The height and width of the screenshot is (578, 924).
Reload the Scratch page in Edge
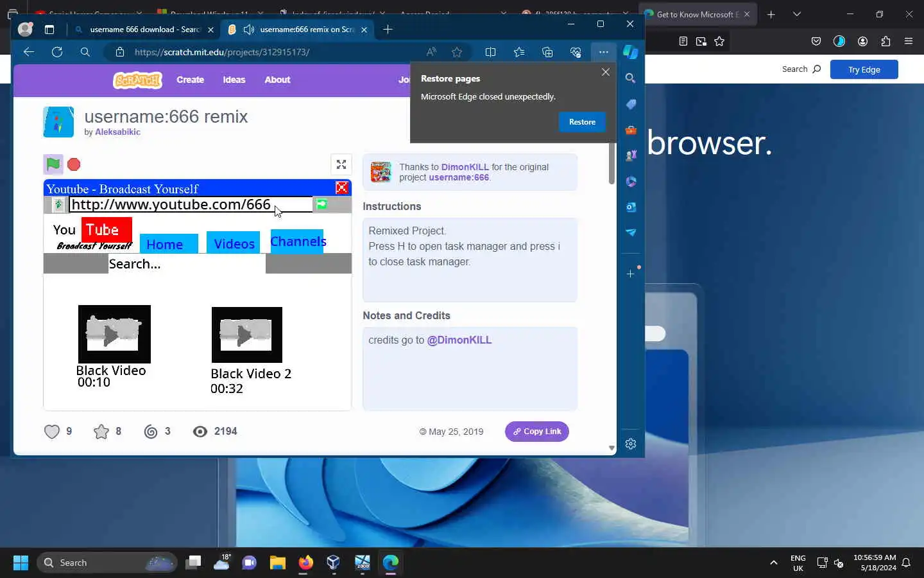click(x=57, y=52)
